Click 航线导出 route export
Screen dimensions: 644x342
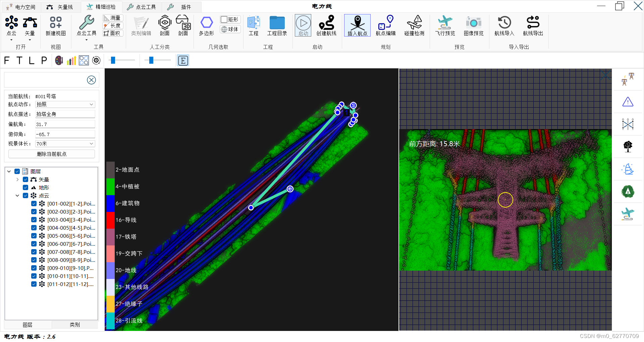533,26
